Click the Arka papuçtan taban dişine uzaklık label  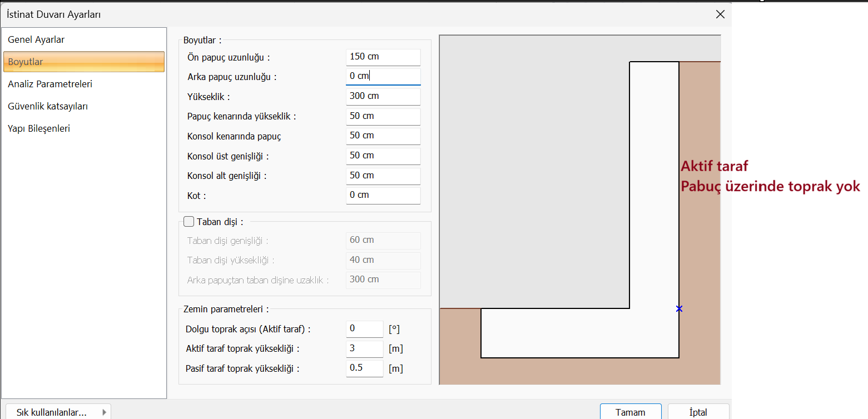pos(258,280)
